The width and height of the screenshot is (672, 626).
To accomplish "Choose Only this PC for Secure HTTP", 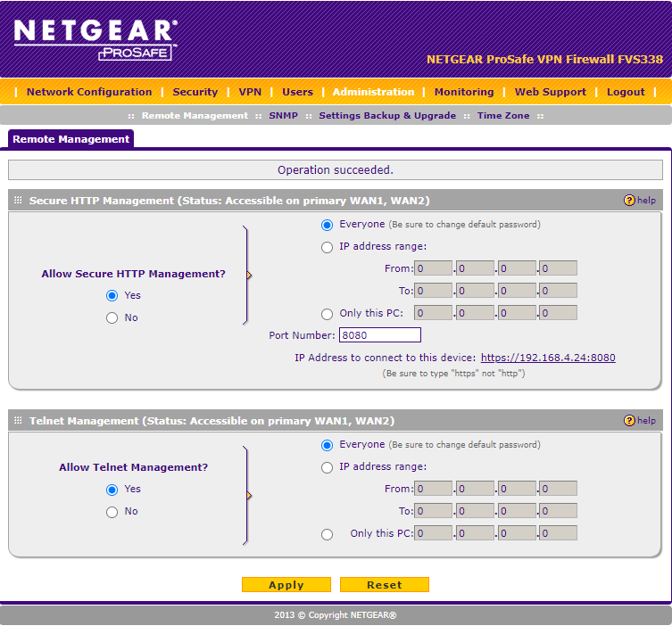I will (327, 314).
